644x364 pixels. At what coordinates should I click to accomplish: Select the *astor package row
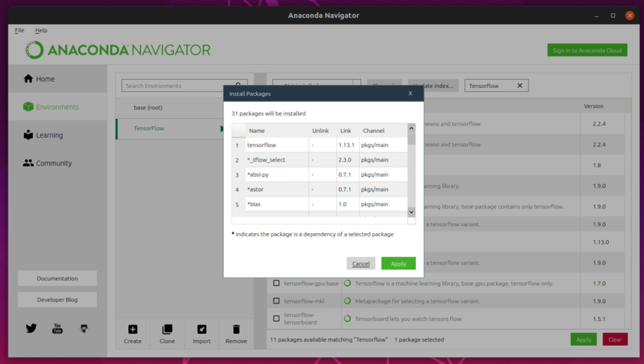point(319,189)
